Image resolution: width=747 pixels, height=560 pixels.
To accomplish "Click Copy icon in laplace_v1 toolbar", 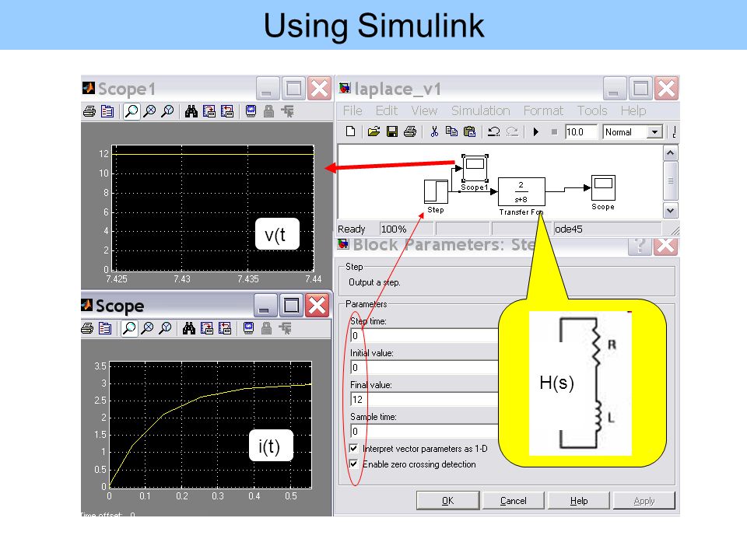I will click(x=451, y=131).
